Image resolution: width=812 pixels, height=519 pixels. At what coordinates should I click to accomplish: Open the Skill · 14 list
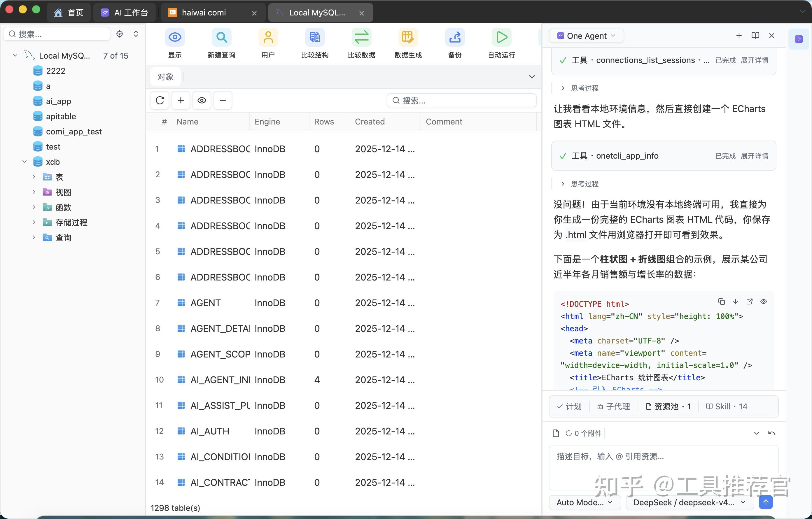point(727,406)
